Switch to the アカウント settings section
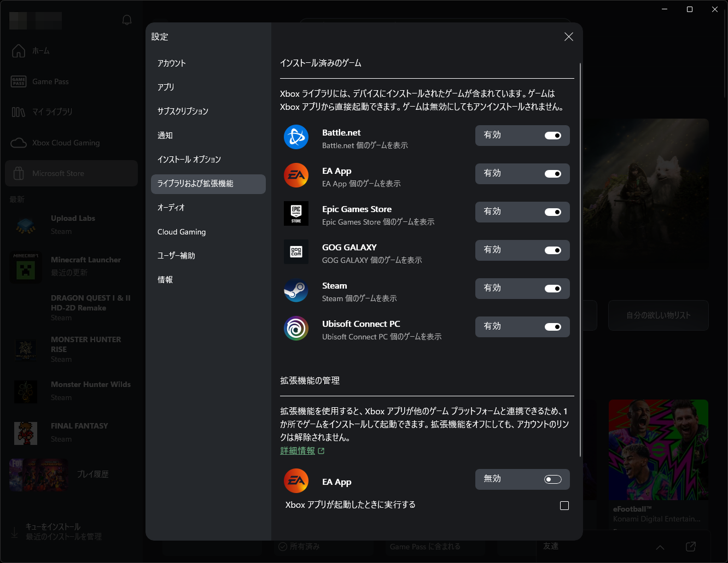The height and width of the screenshot is (563, 728). pos(172,63)
